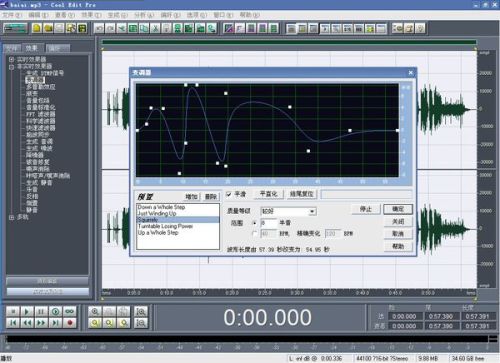The image size is (500, 363).
Task: Click the semitone range value input field
Action: click(268, 223)
